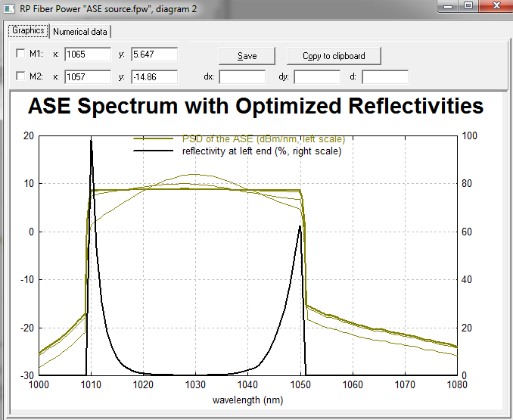Toggle the M2 marker checkbox

[x=20, y=76]
